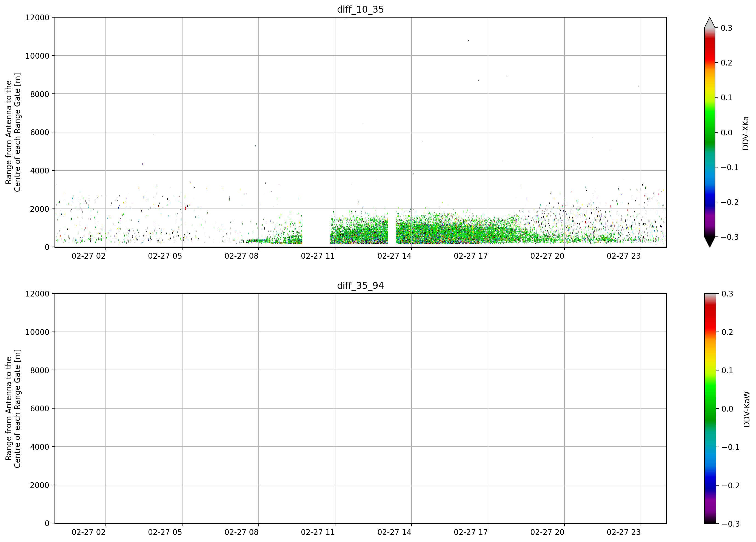Click the −0.1 tick on DDV-KaW colorbar

pyautogui.click(x=730, y=447)
